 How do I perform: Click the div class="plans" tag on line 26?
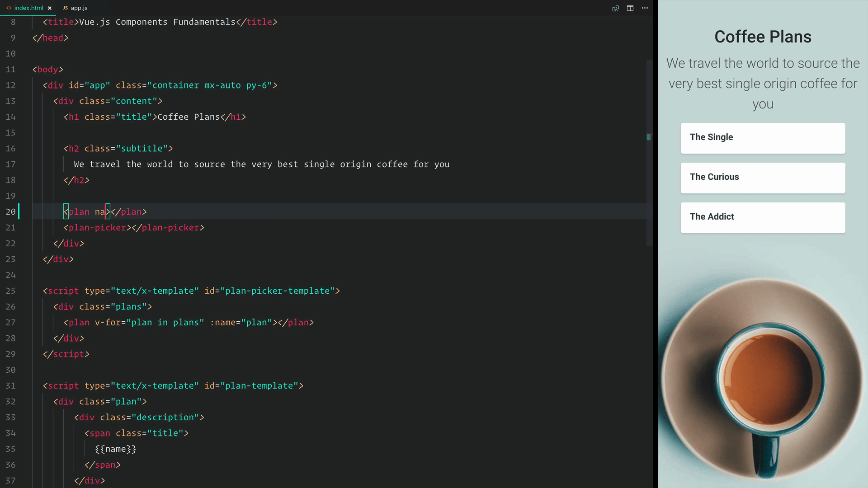pyautogui.click(x=103, y=306)
